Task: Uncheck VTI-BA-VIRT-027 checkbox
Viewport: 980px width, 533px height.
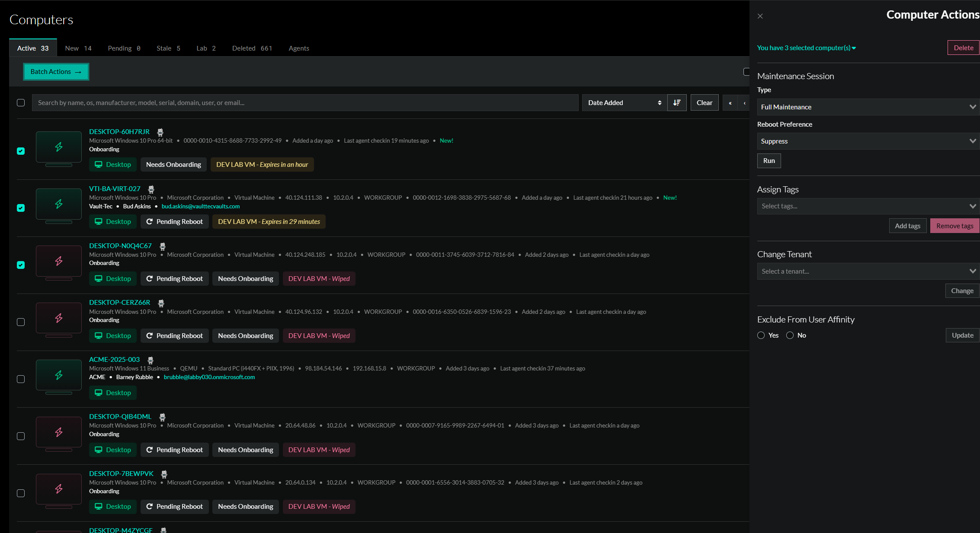Action: click(21, 208)
